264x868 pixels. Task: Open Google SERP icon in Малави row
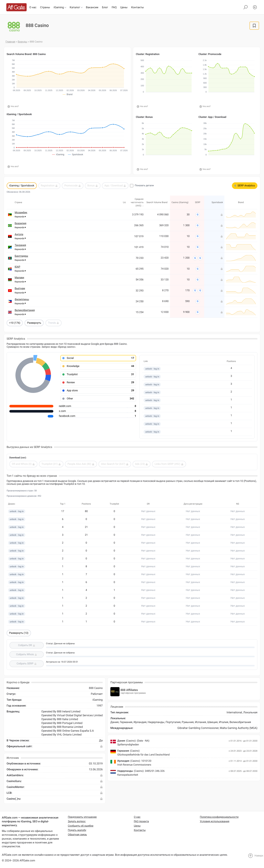pos(198,280)
